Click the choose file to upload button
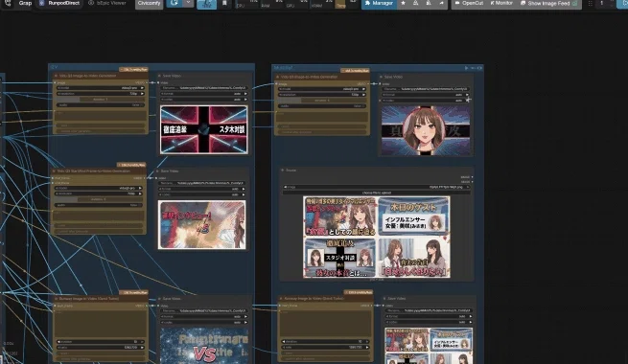 coord(377,193)
